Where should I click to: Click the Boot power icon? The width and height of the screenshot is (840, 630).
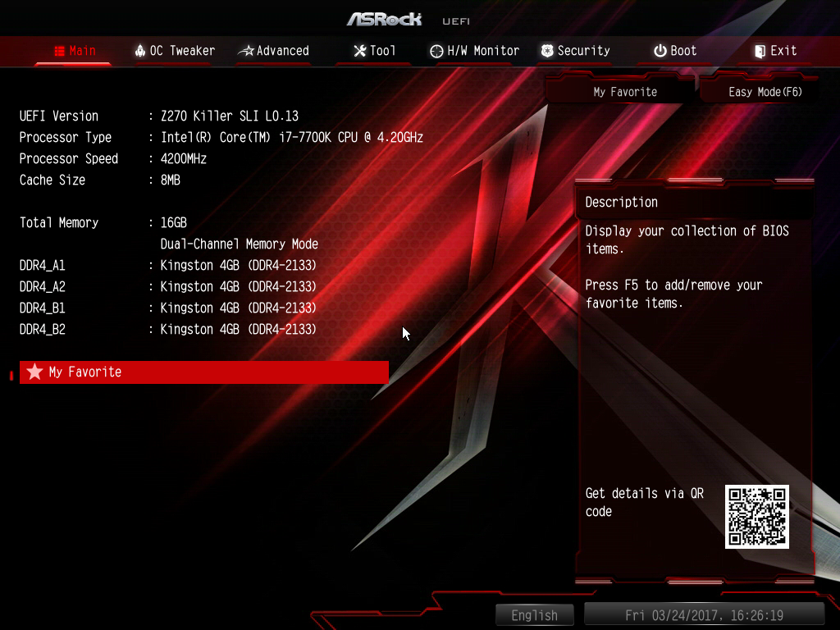pyautogui.click(x=660, y=51)
